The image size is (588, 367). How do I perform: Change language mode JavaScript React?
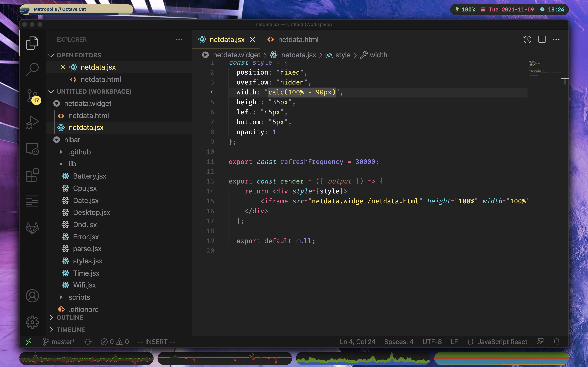click(x=502, y=342)
